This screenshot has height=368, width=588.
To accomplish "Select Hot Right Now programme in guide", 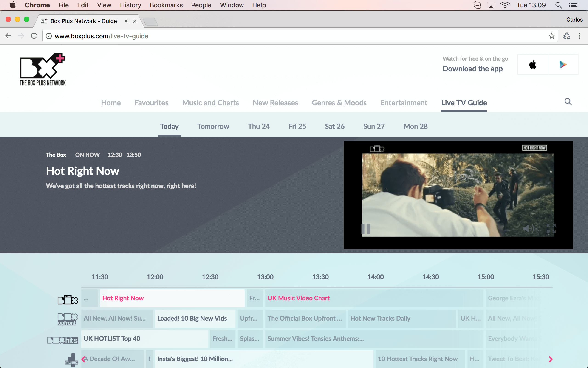I will tap(172, 298).
